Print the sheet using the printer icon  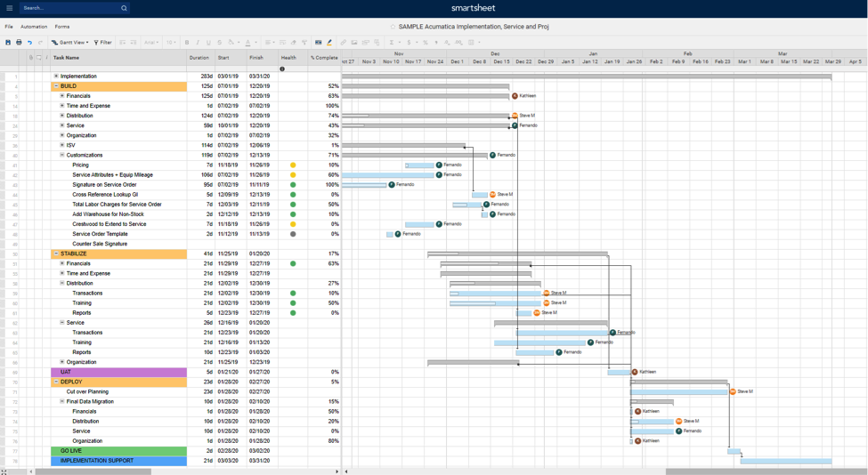click(19, 42)
